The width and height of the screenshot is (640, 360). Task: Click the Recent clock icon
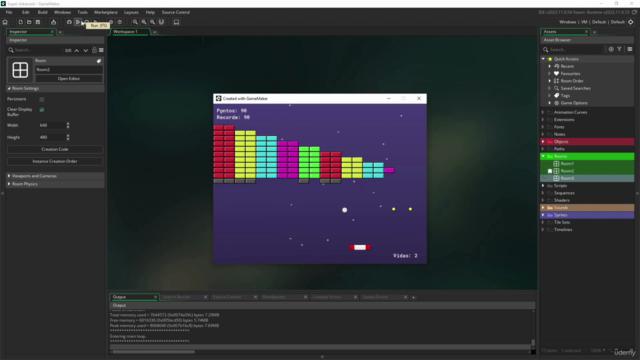[x=556, y=66]
